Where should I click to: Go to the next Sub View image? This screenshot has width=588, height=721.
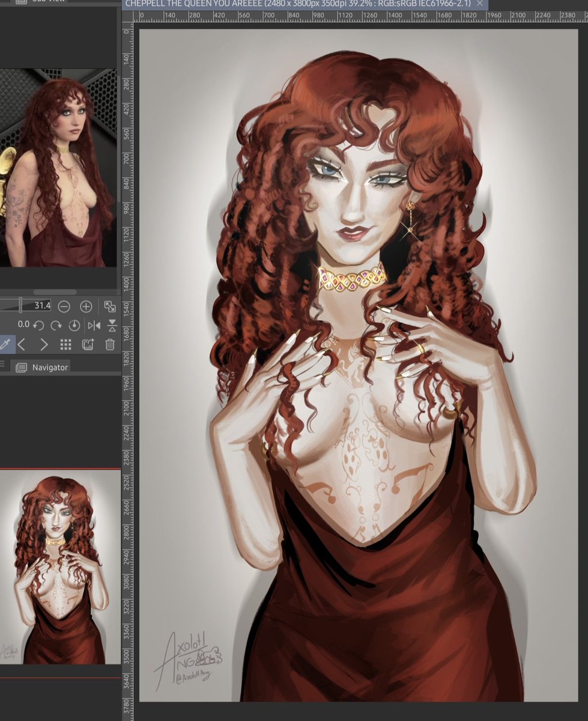43,344
